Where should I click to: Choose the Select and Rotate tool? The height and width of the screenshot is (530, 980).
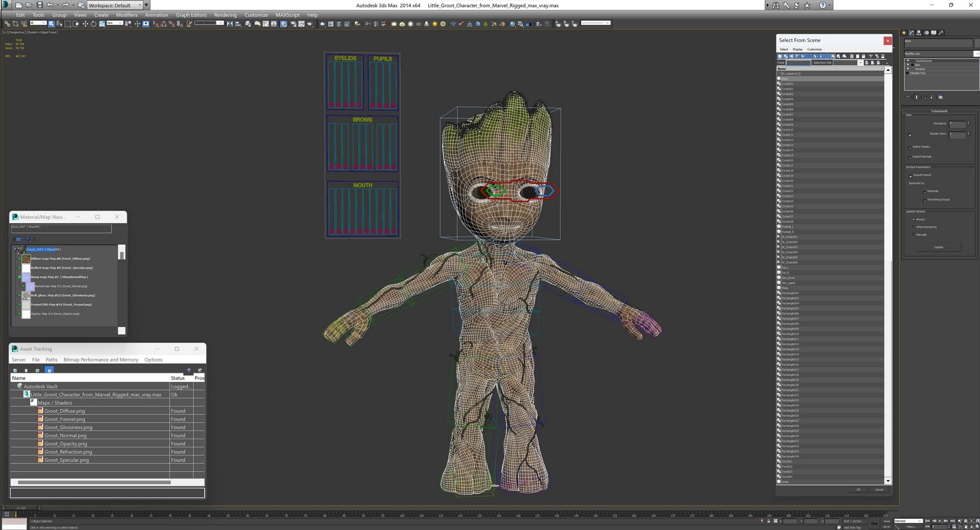pyautogui.click(x=93, y=23)
